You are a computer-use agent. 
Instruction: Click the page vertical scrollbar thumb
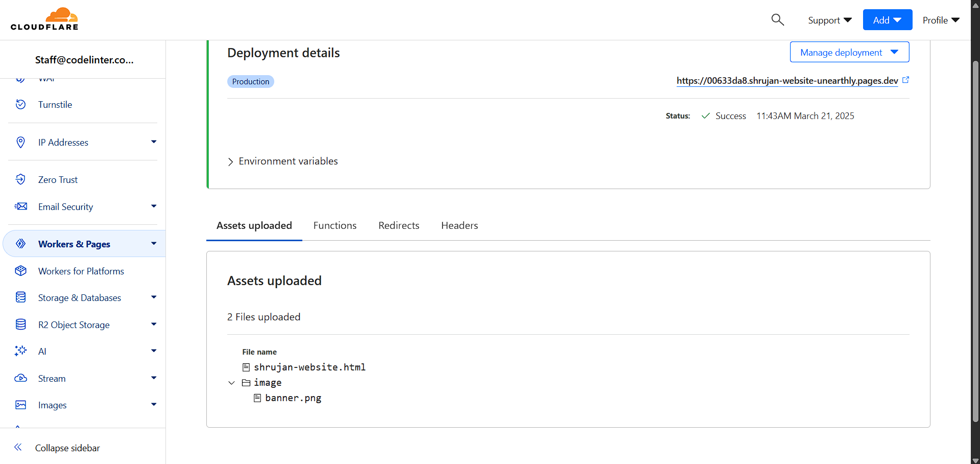pyautogui.click(x=975, y=241)
